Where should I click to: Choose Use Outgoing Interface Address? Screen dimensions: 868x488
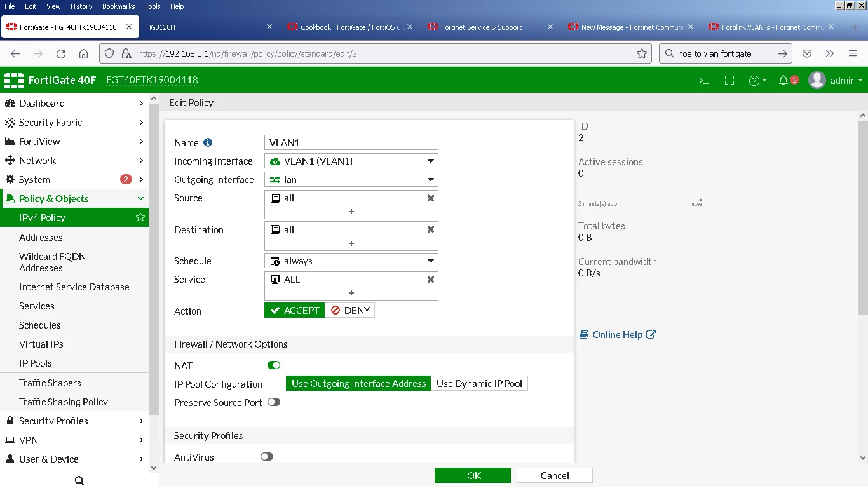point(358,383)
